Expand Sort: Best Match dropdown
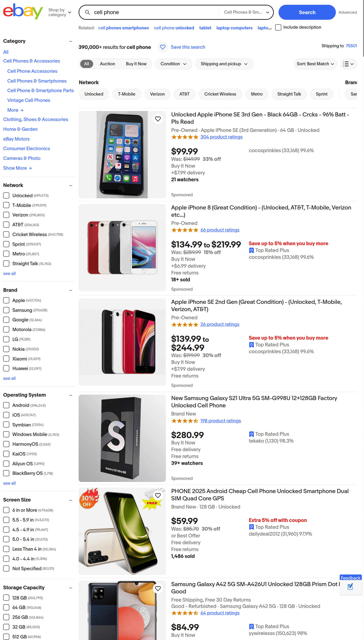 pyautogui.click(x=315, y=64)
